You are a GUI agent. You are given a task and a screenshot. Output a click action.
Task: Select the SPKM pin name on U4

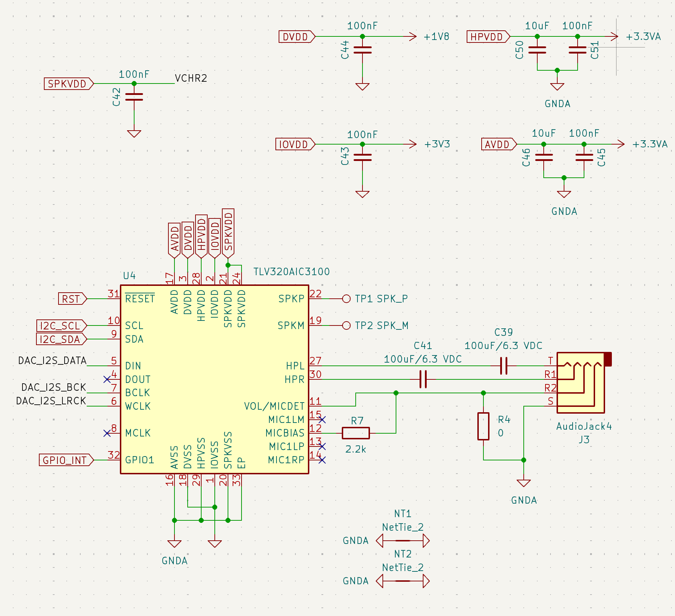291,325
